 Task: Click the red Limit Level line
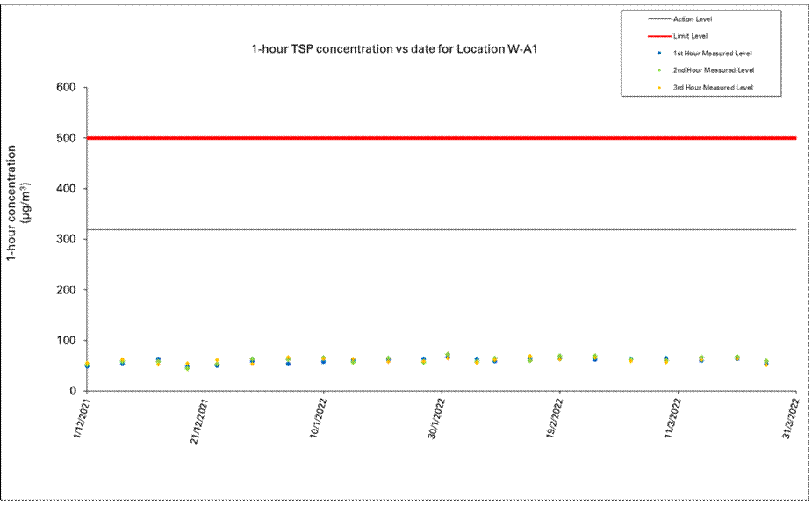tap(439, 138)
